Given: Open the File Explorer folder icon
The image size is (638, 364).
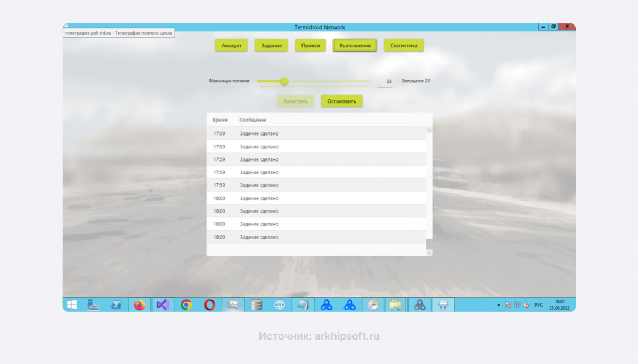Looking at the screenshot, I should [x=395, y=304].
